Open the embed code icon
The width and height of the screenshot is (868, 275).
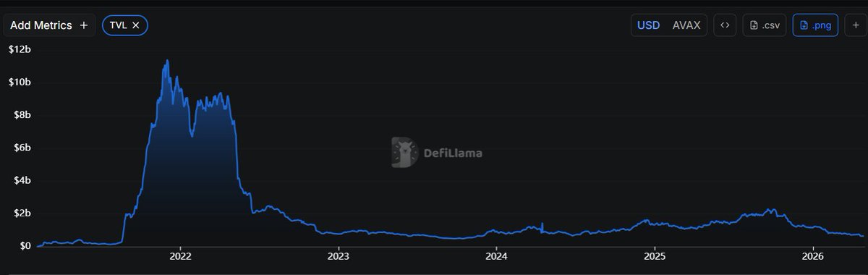pos(725,25)
